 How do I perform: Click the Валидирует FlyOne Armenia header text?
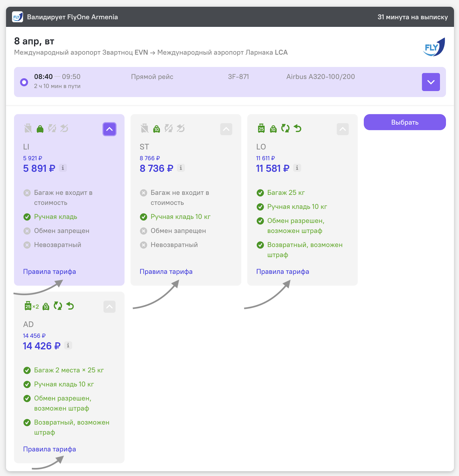(72, 17)
